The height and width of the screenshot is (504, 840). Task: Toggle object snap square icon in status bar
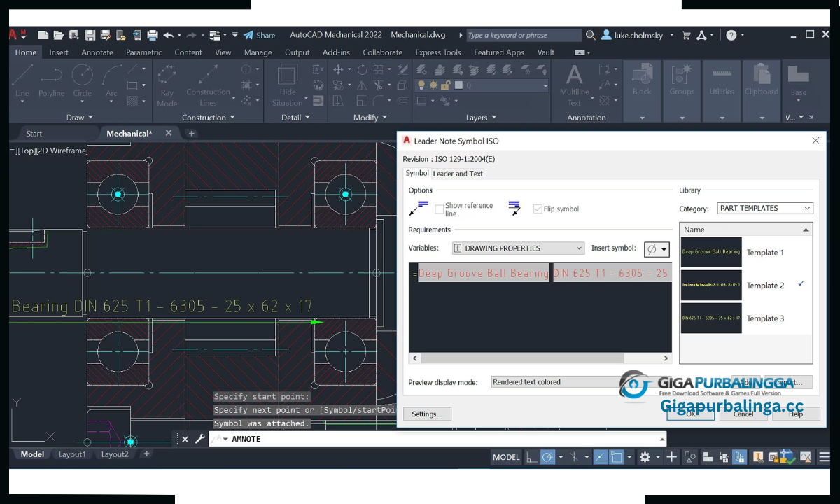tap(617, 457)
